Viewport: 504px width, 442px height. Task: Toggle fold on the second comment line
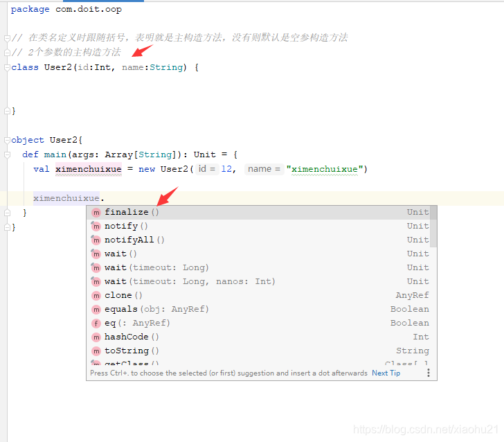(x=7, y=53)
